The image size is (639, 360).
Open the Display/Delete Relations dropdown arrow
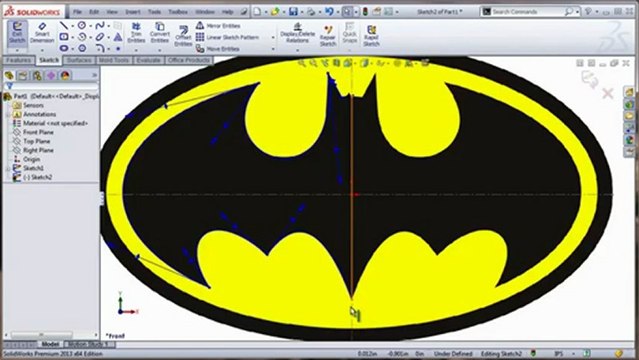click(x=297, y=50)
